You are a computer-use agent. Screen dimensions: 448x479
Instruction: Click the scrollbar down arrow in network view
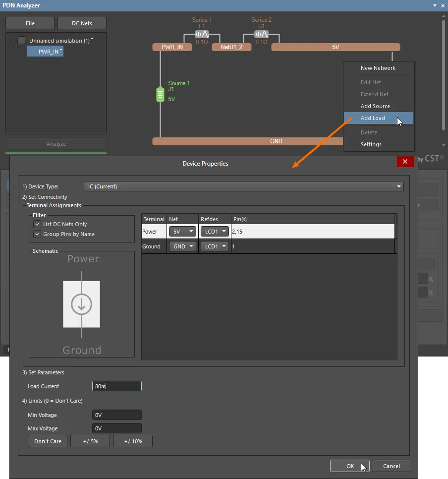[x=444, y=145]
